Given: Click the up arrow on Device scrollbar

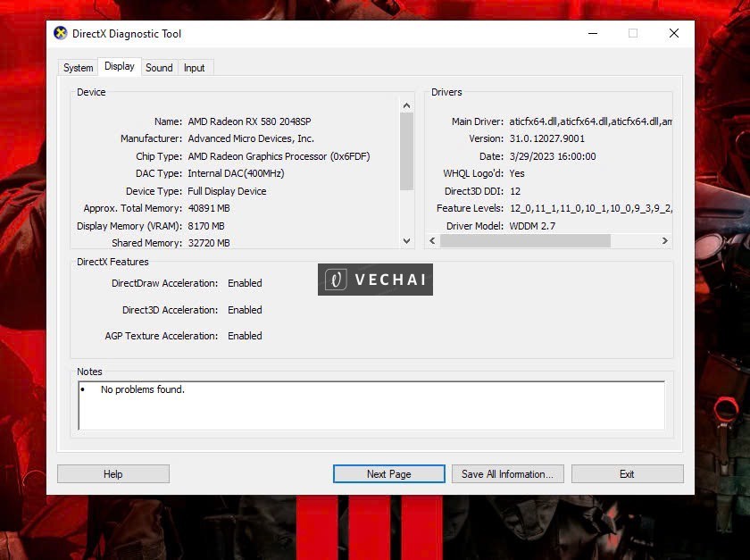Looking at the screenshot, I should coord(406,104).
